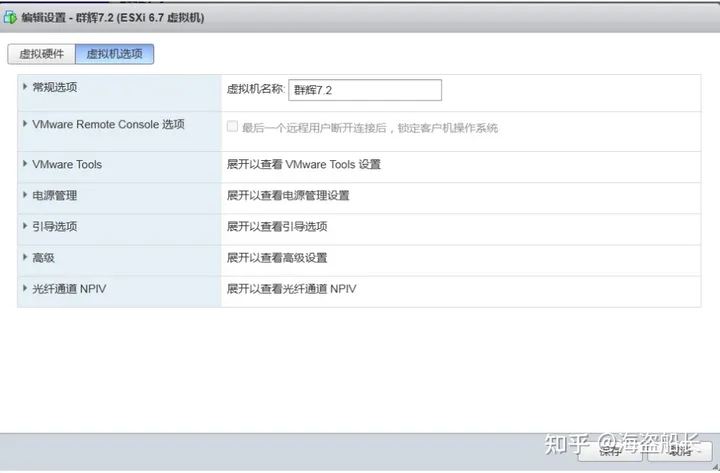Viewport: 720px width, 473px height.
Task: Expand the 光纤通道 NPIV section arrow
Action: [25, 288]
